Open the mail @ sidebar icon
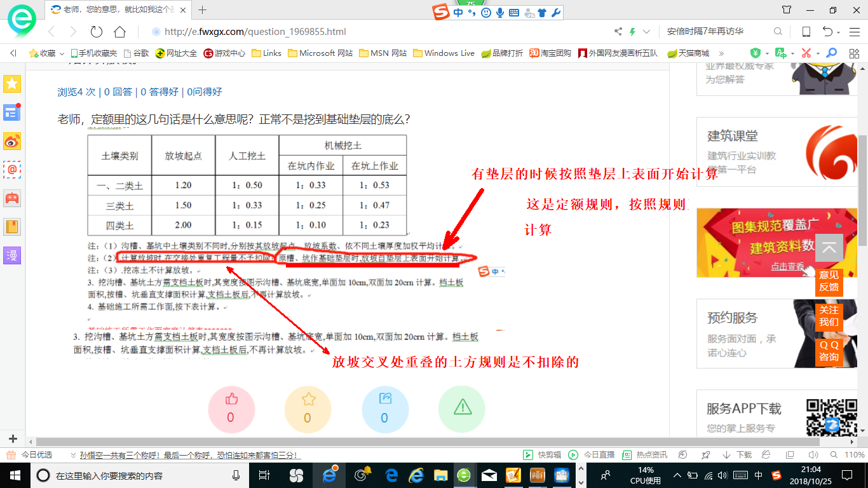Viewport: 868px width, 488px height. coord(12,170)
